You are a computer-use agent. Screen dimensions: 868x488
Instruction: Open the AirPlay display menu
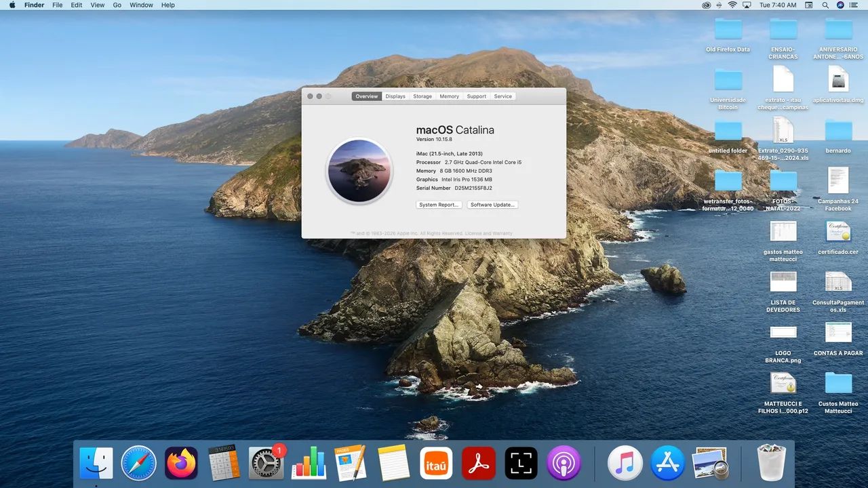747,5
